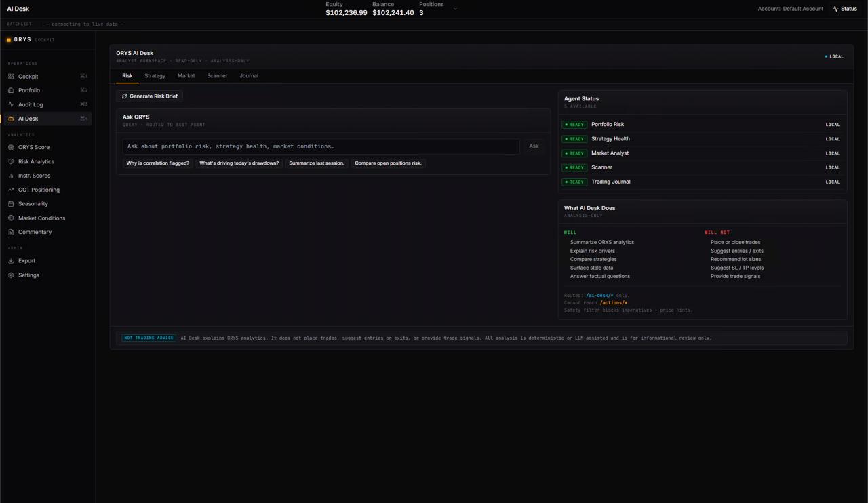Open Market Conditions globe icon
This screenshot has width=868, height=503.
pos(11,218)
